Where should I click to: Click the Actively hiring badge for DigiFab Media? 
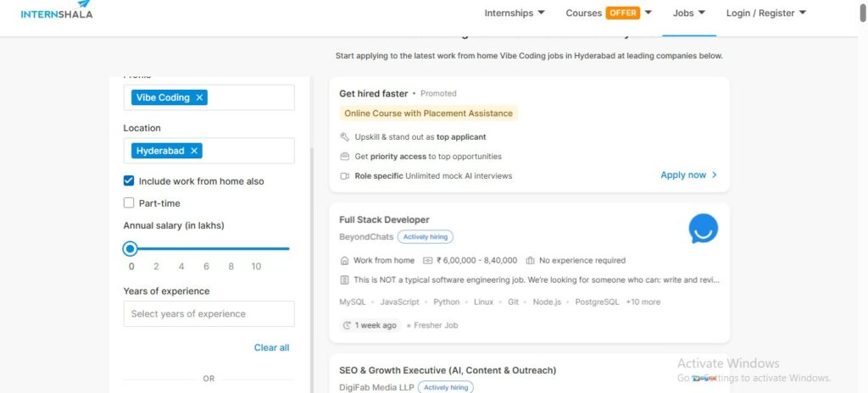click(446, 387)
